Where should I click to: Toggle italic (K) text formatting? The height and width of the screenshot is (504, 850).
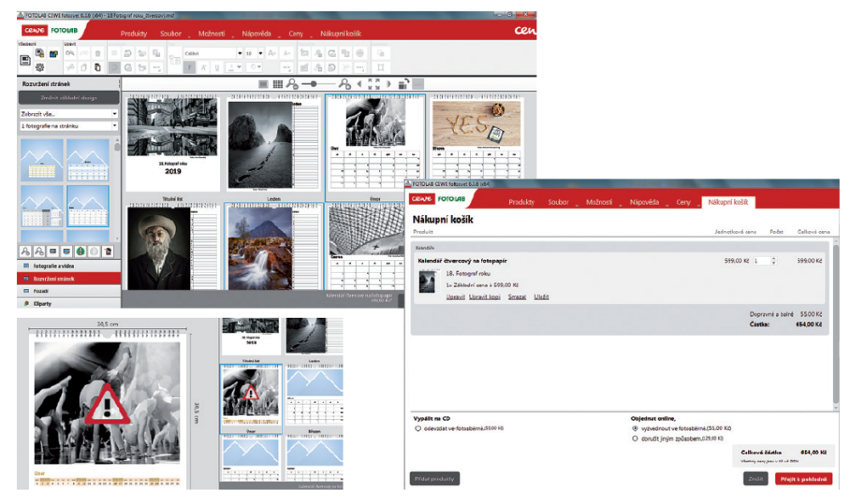pyautogui.click(x=203, y=68)
